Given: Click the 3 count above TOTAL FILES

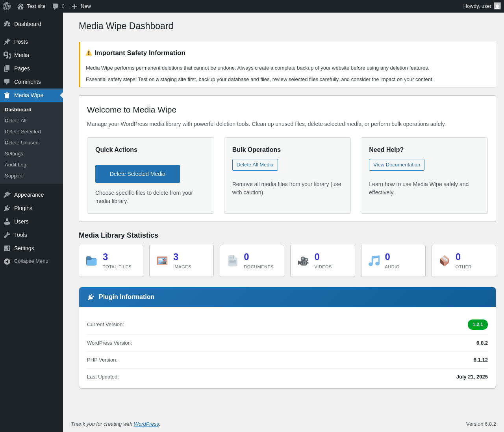Looking at the screenshot, I should [x=106, y=257].
